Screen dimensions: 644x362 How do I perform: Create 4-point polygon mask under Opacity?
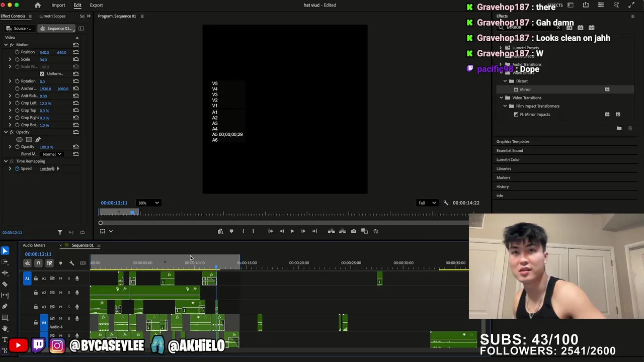click(29, 139)
